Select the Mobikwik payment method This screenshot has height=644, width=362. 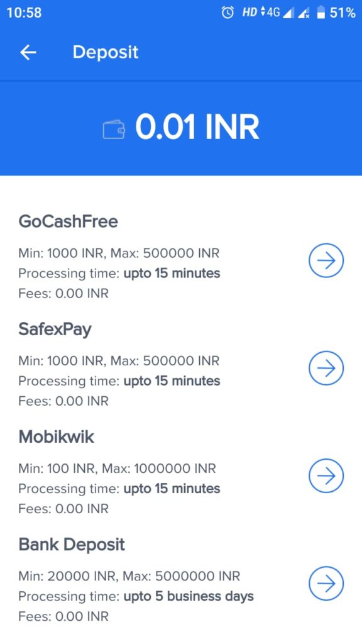tap(57, 436)
